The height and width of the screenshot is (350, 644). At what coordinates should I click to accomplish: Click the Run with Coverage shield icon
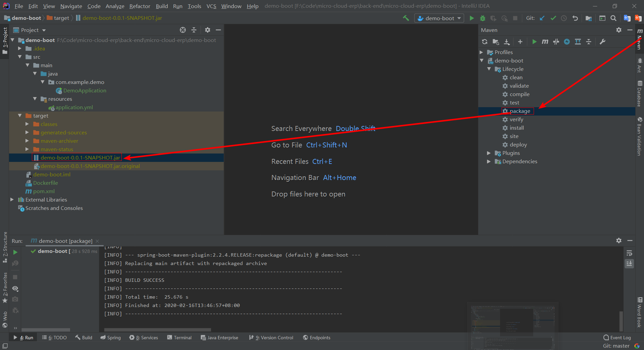[x=493, y=18]
